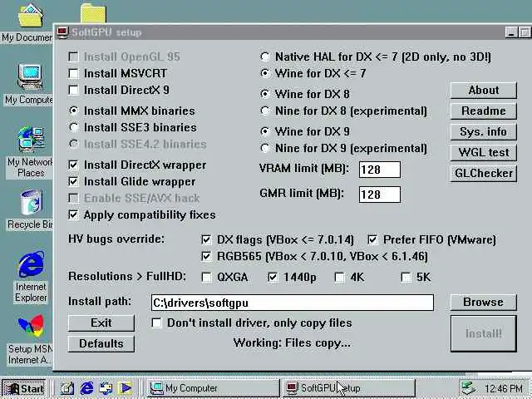This screenshot has height=399, width=532.
Task: Toggle Apply compatibility fixes checkbox
Action: point(74,214)
